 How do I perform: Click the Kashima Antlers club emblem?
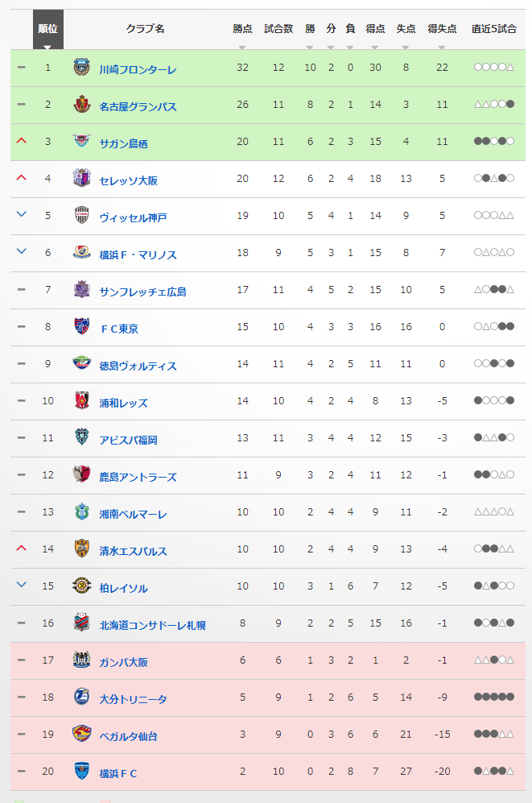[82, 474]
